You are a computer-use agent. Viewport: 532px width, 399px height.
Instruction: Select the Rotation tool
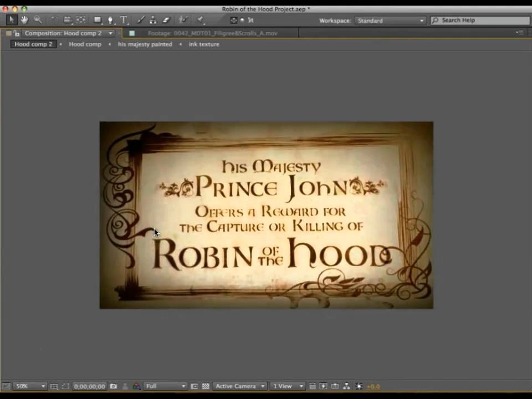pyautogui.click(x=54, y=20)
